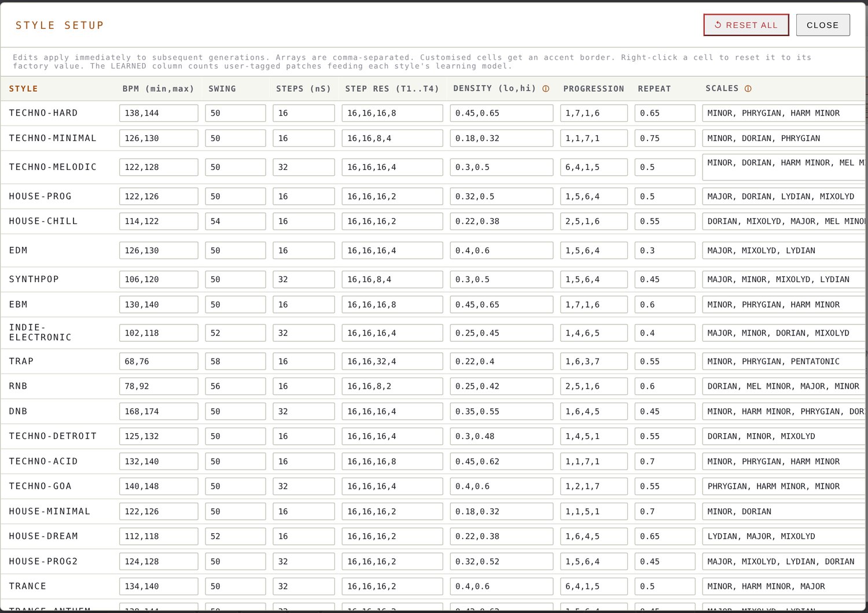This screenshot has width=868, height=613.
Task: Click the PROGRESSION column header
Action: [594, 89]
